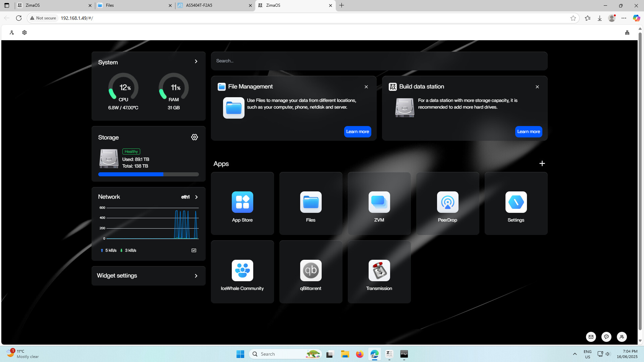Open Windows Start menu
Image resolution: width=644 pixels, height=362 pixels.
(x=240, y=354)
